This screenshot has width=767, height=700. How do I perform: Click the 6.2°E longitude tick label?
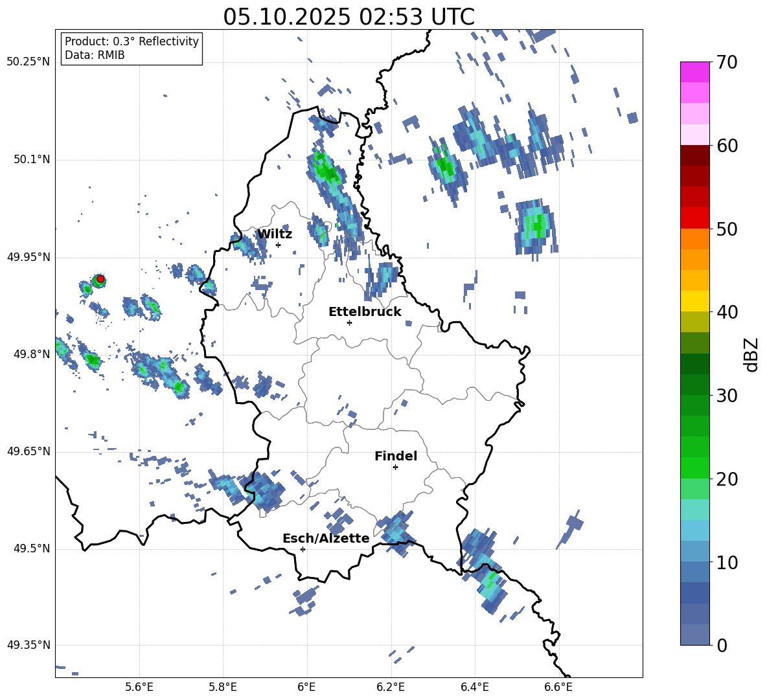[x=391, y=687]
